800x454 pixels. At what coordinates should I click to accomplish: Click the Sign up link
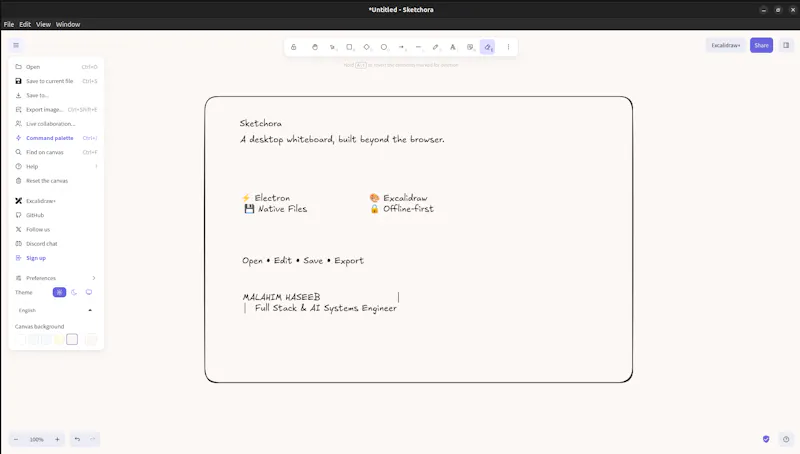56,258
